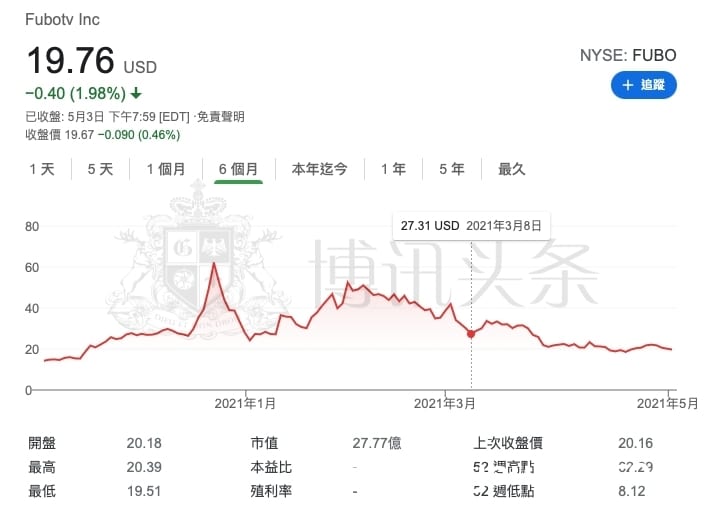Click the 上次收盤價 value 20.16
This screenshot has width=705, height=519.
pos(635,443)
